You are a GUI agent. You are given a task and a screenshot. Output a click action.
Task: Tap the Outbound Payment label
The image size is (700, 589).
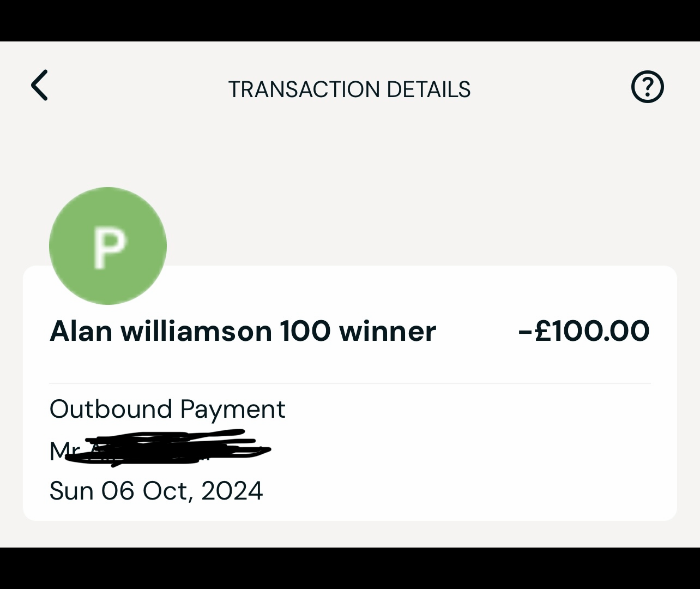click(167, 409)
